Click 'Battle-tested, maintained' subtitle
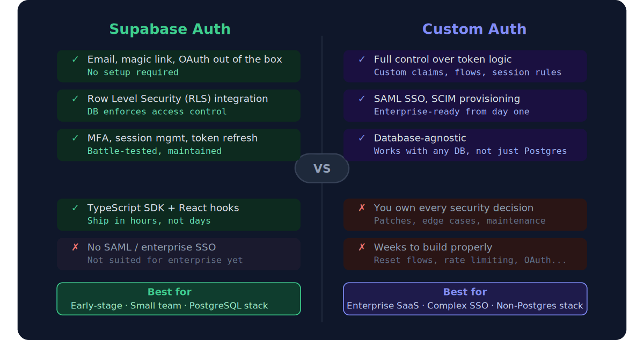644x340 pixels. 155,151
